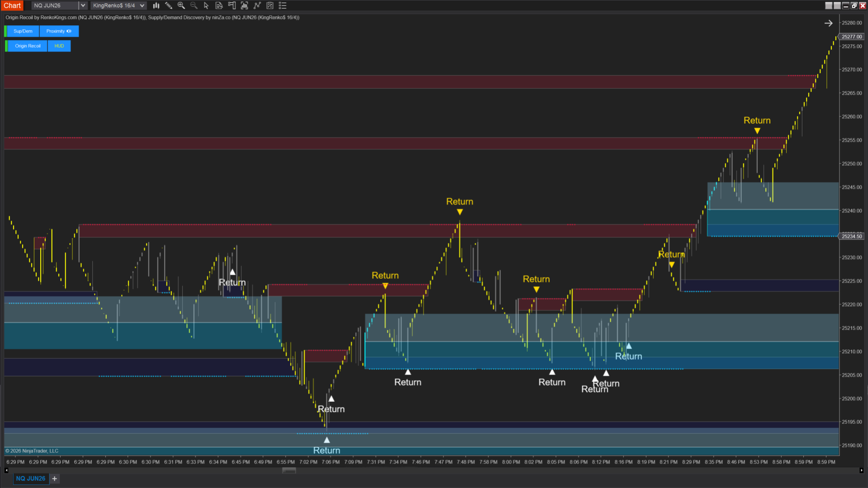This screenshot has height=488, width=868.
Task: Toggle the Sup/Dem indicator button
Action: coord(23,31)
